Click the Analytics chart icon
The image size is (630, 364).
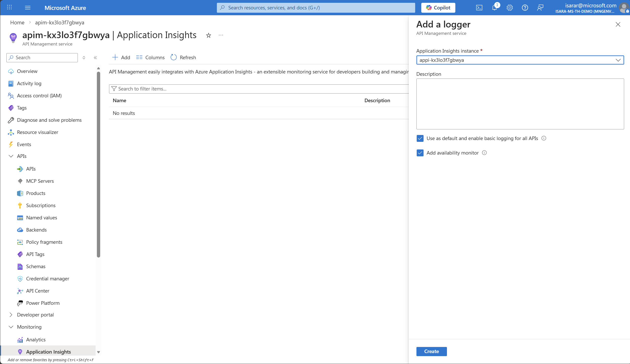20,340
